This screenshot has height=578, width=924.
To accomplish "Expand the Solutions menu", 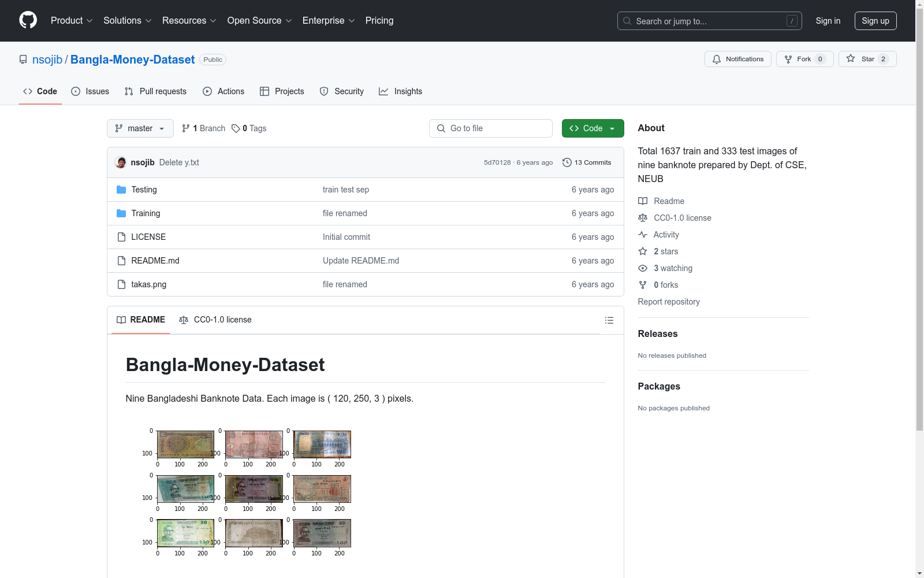I will click(128, 21).
